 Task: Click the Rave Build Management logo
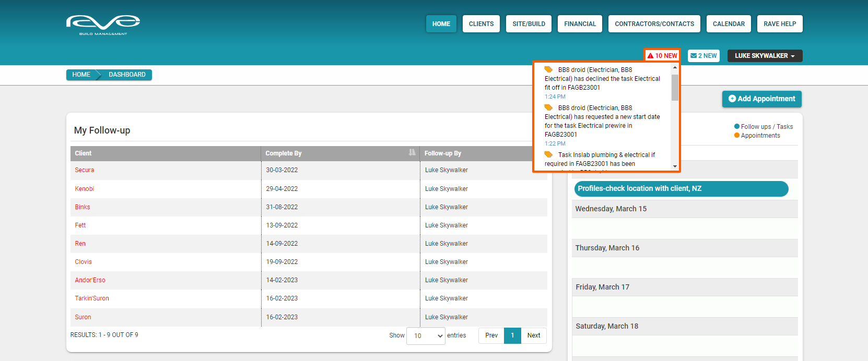coord(103,25)
